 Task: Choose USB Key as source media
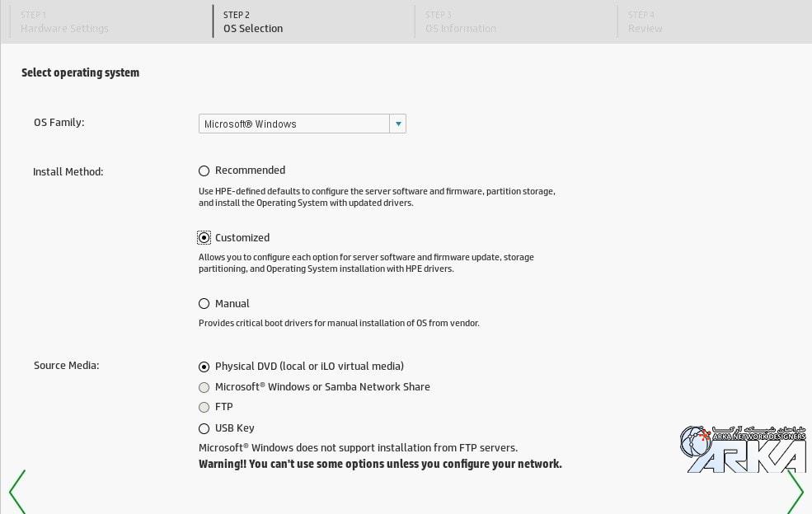(x=204, y=428)
